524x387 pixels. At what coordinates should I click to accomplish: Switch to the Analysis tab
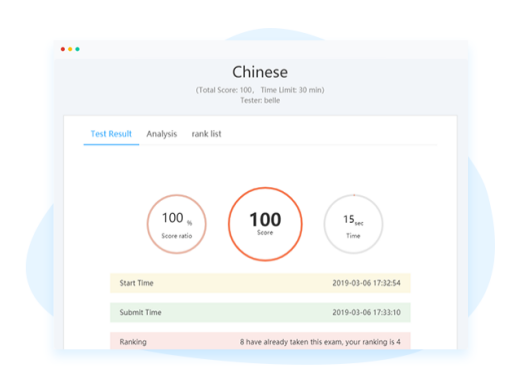point(162,134)
